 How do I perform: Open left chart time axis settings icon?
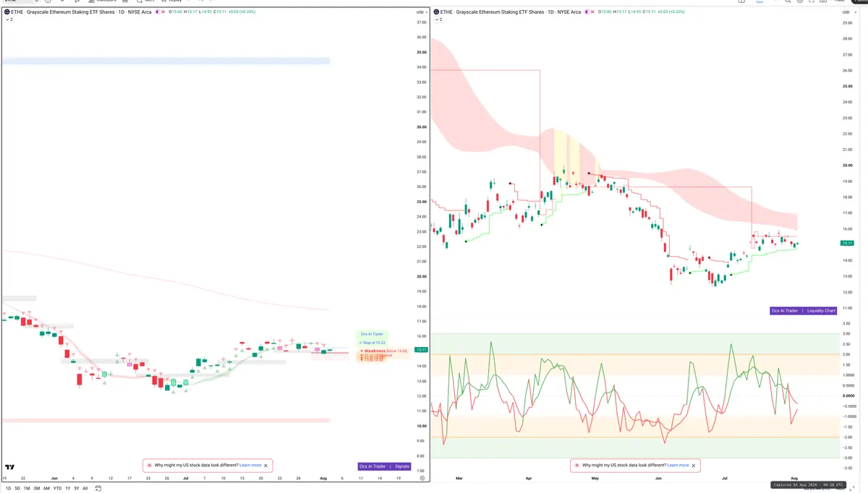(x=422, y=478)
